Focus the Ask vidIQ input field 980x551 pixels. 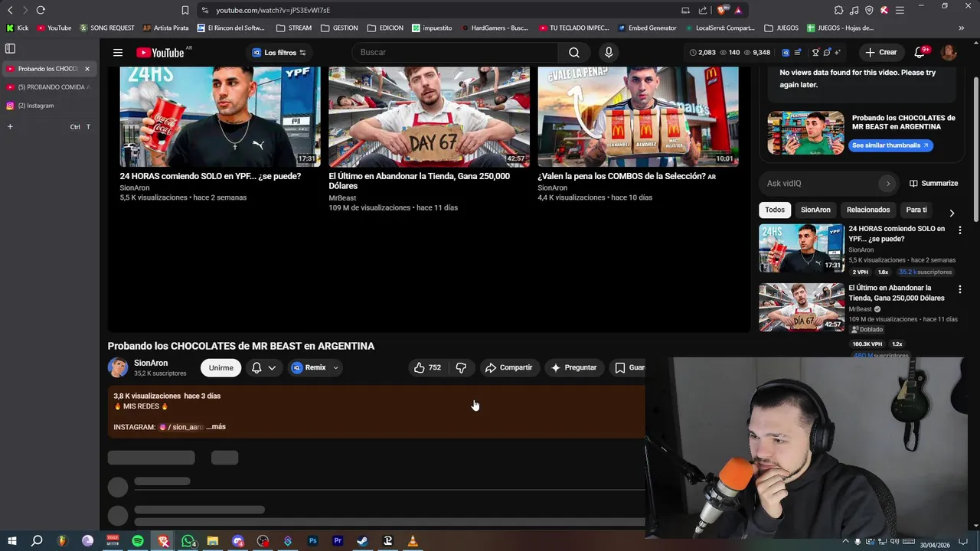(819, 183)
